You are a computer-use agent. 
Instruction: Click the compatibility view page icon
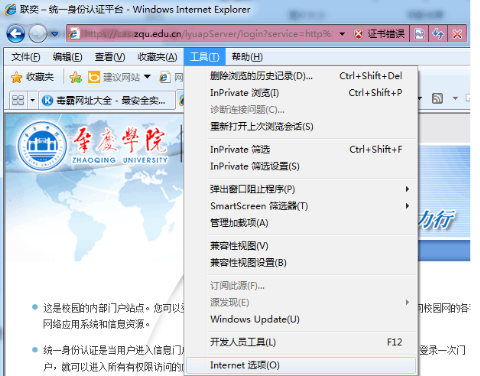pyautogui.click(x=419, y=34)
